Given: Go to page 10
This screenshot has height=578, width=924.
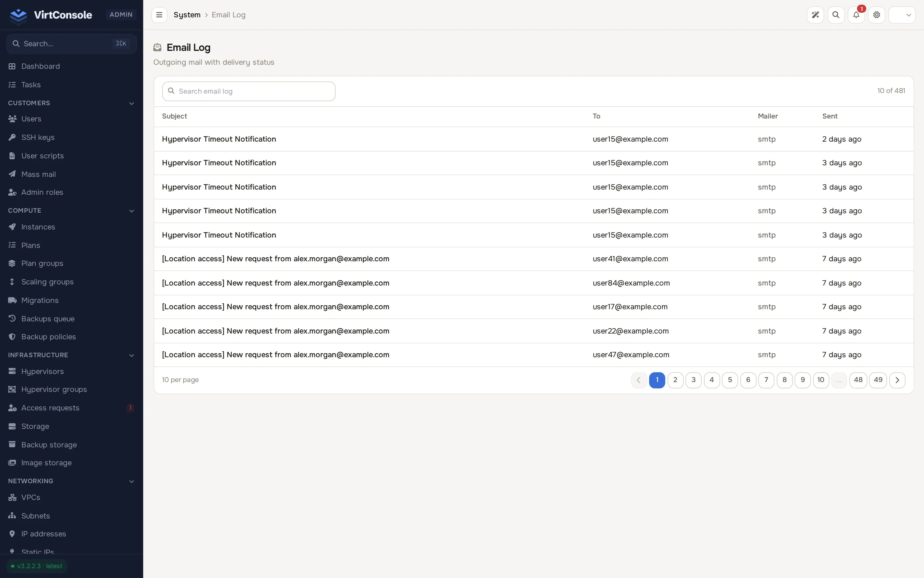Looking at the screenshot, I should [821, 380].
